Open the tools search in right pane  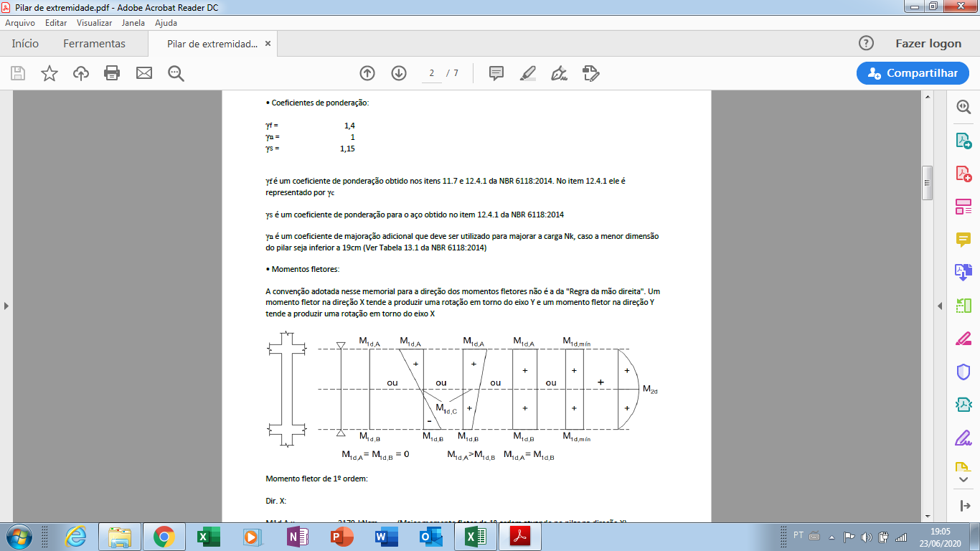(963, 107)
